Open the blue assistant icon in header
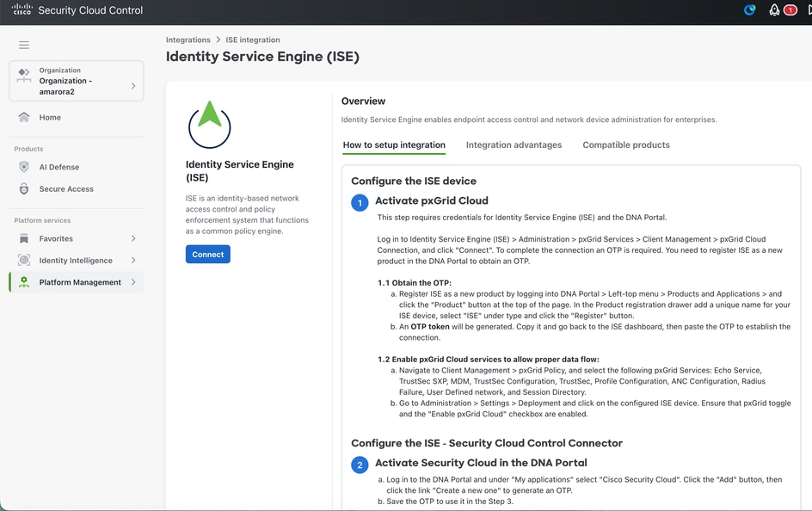This screenshot has width=812, height=511. pos(749,9)
